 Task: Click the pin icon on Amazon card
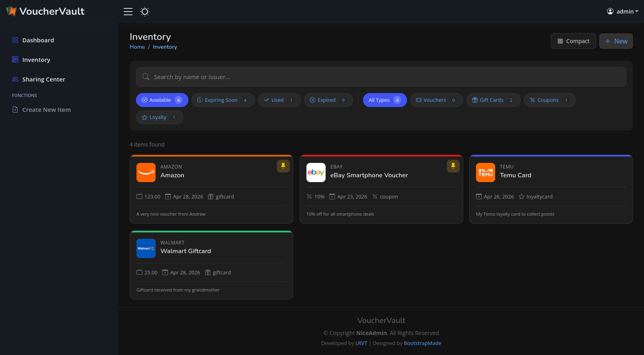[283, 166]
